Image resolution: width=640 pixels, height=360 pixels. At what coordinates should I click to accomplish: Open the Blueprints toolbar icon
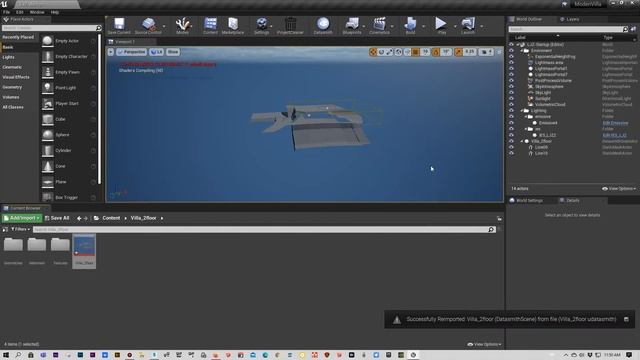[x=352, y=25]
